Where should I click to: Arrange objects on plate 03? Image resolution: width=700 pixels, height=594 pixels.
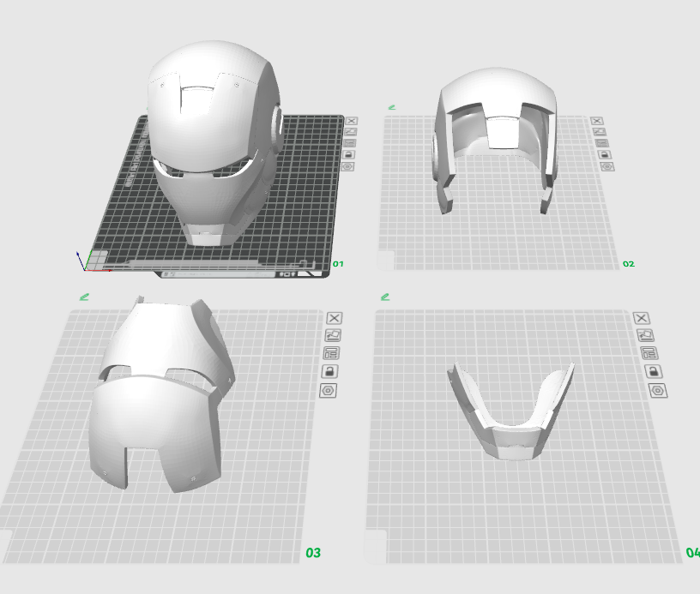331,353
